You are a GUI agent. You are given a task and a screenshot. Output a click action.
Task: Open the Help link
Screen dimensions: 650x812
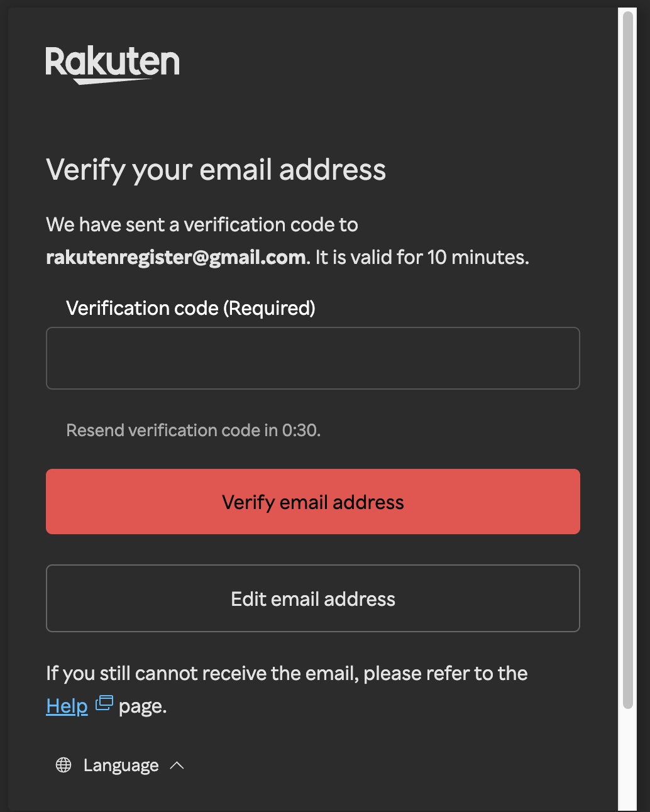coord(67,706)
